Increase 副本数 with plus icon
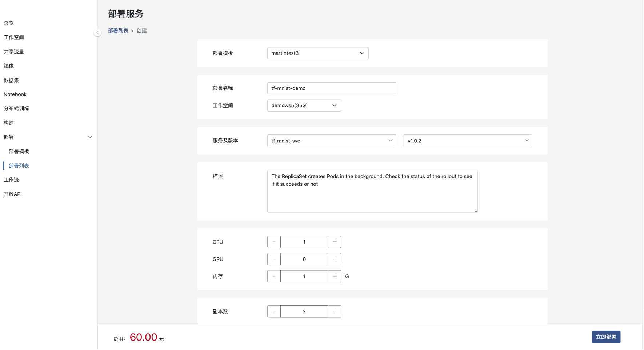Screen dimensions: 644x350 [335, 311]
